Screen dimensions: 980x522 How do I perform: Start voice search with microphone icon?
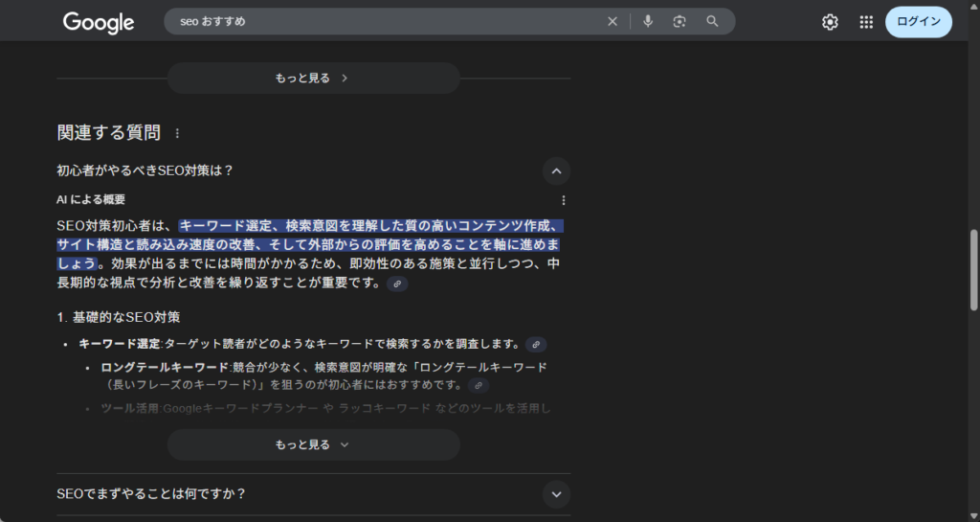coord(648,21)
